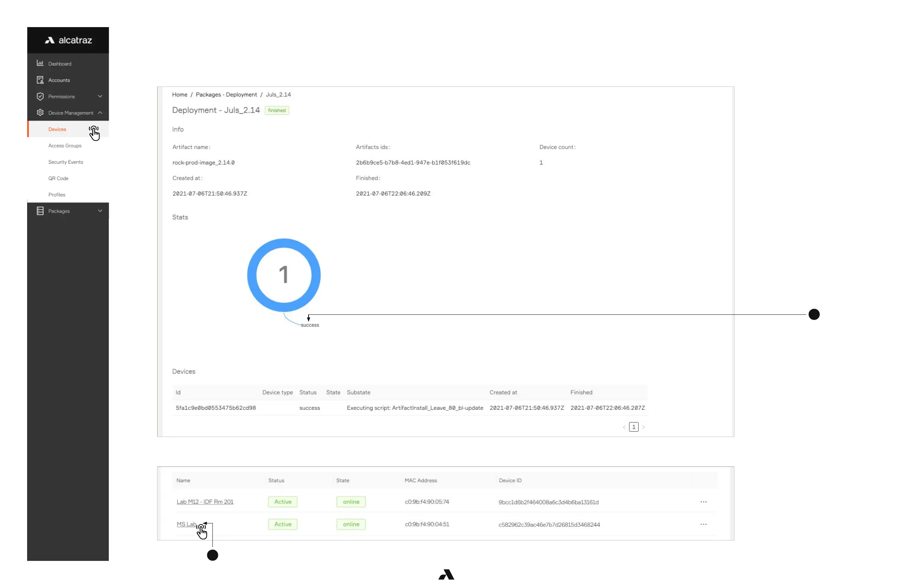Screen dimensions: 909x588
Task: Navigate to Packages - Deployment breadcrumb
Action: click(x=226, y=95)
